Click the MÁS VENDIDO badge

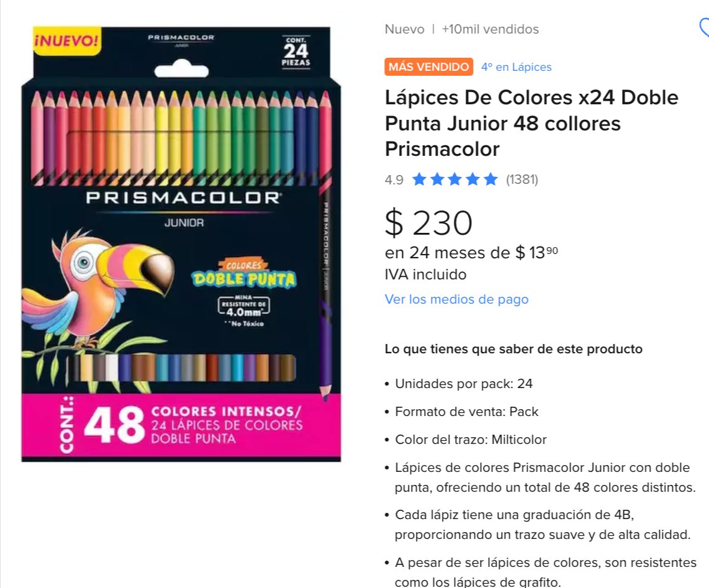pos(428,67)
